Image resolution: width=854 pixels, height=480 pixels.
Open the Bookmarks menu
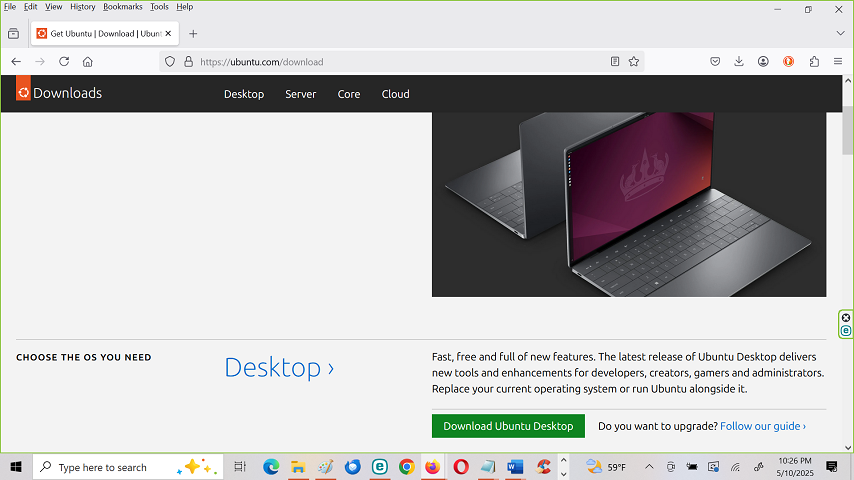122,7
